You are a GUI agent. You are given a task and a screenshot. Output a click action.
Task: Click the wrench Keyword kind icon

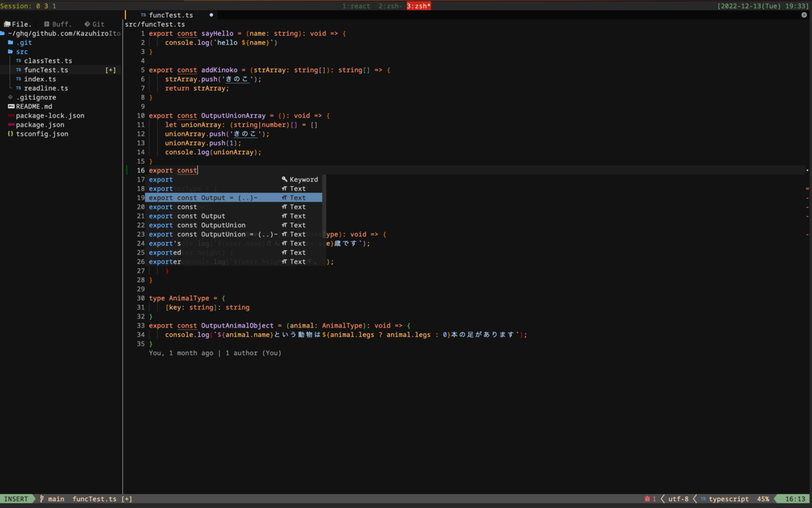285,179
